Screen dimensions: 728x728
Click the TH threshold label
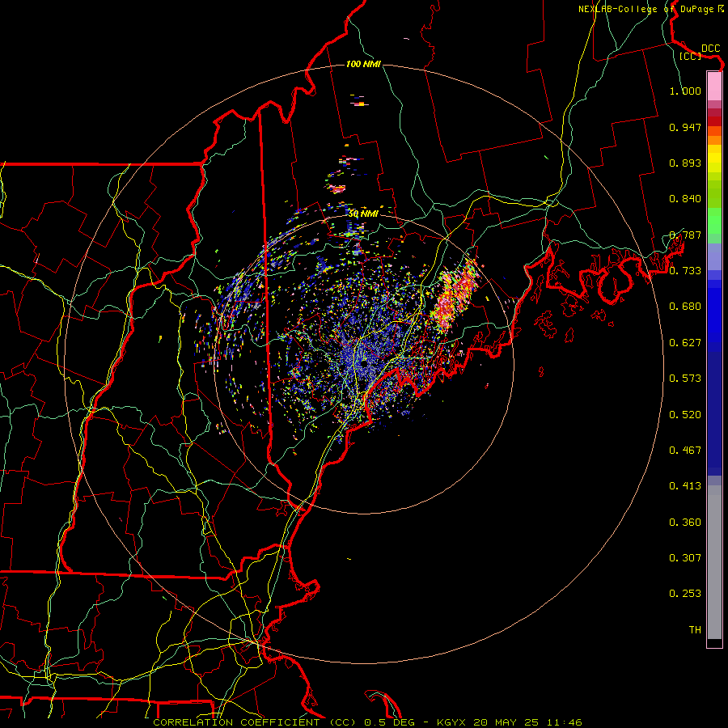coord(695,630)
